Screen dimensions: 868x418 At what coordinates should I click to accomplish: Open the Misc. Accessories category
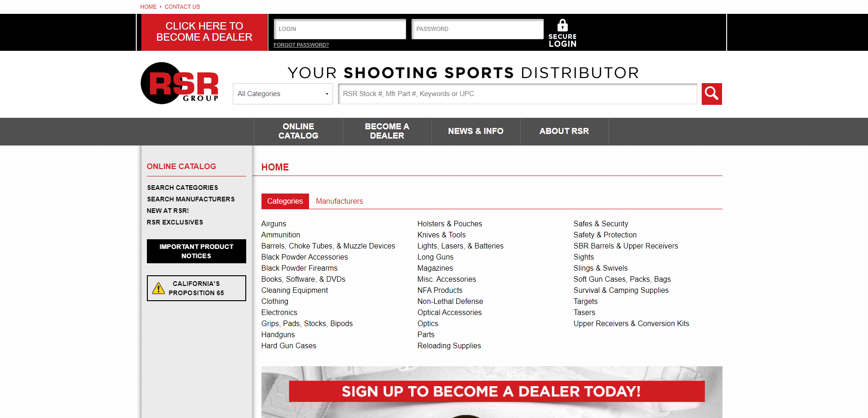click(x=447, y=279)
